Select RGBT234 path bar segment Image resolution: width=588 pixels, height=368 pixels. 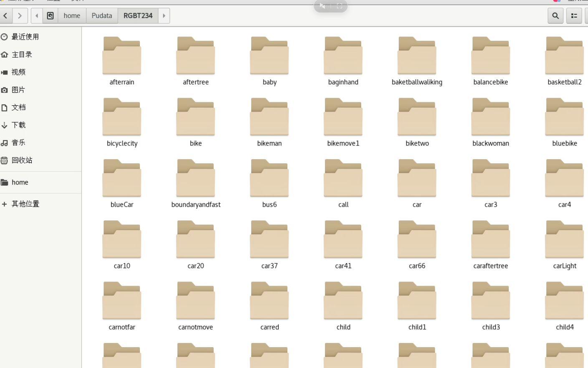click(138, 16)
